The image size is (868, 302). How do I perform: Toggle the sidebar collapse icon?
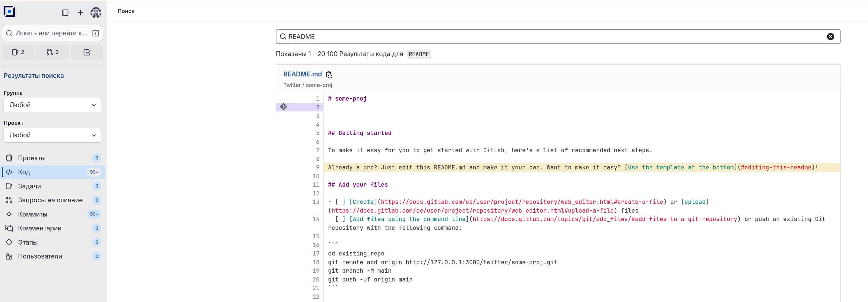tap(65, 13)
